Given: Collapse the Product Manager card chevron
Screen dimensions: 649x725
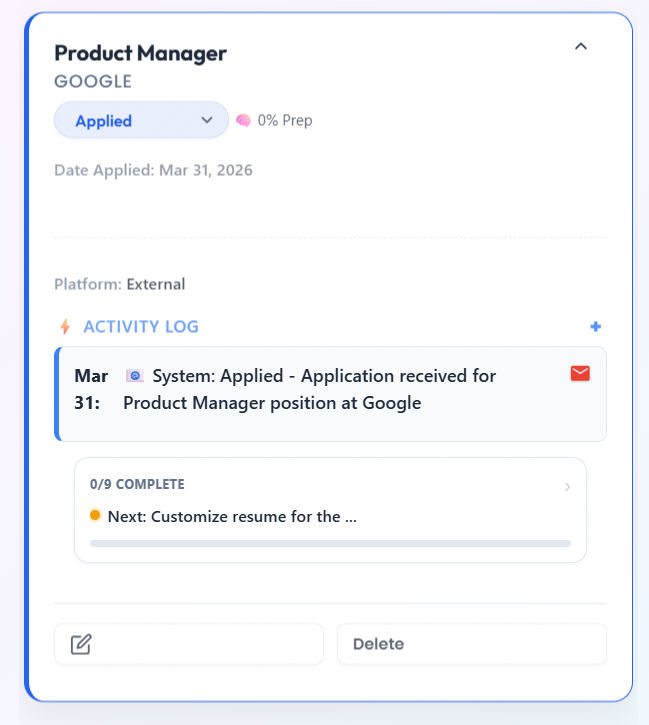Looking at the screenshot, I should tap(581, 46).
